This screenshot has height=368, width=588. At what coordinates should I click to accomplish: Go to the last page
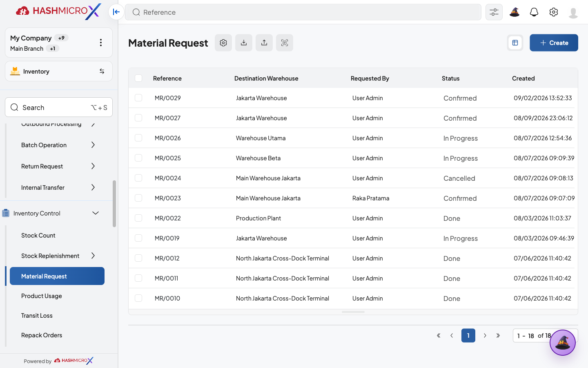498,335
